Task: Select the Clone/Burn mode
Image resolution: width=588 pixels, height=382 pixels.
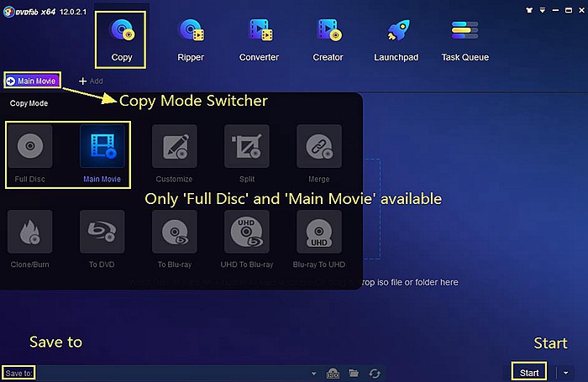Action: pyautogui.click(x=30, y=239)
